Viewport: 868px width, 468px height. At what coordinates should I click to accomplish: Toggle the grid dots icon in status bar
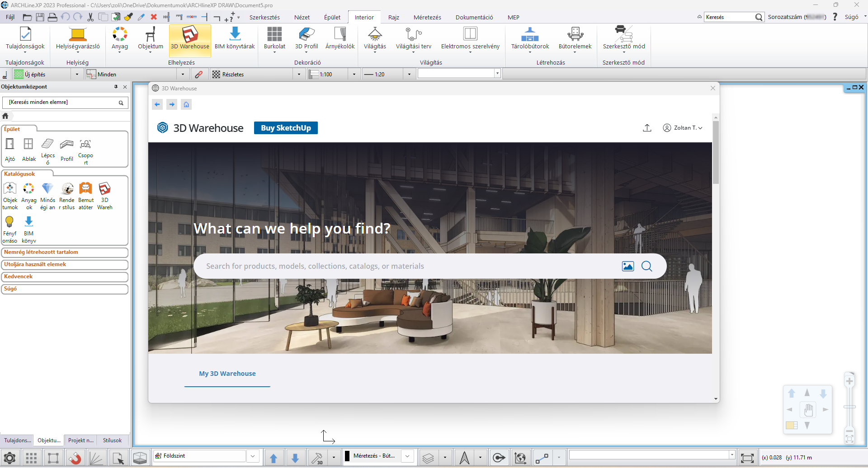(31, 458)
